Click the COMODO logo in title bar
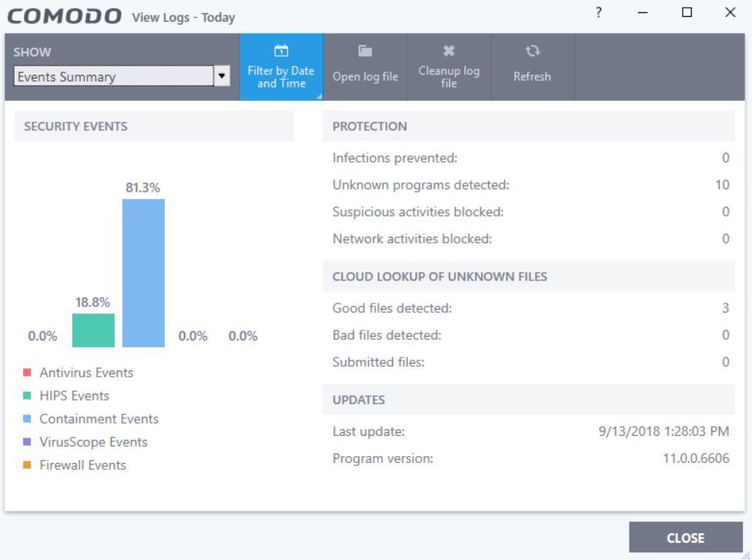The image size is (752, 560). (x=64, y=16)
